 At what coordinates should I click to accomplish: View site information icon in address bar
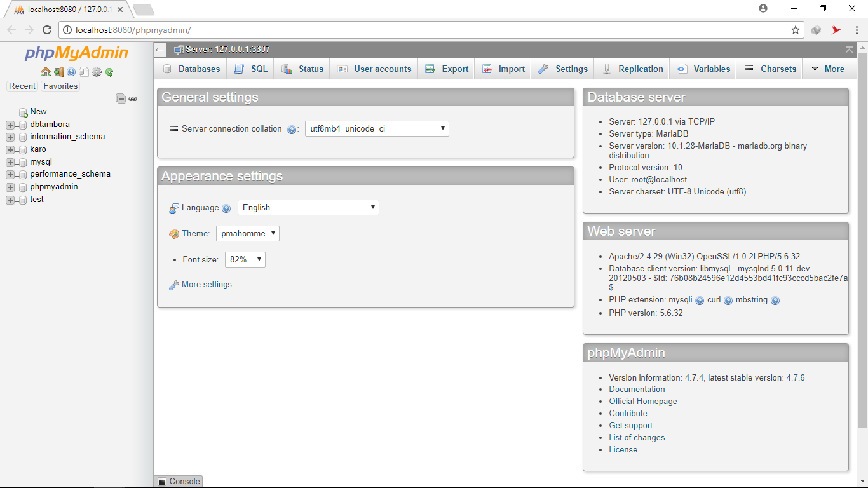point(67,30)
